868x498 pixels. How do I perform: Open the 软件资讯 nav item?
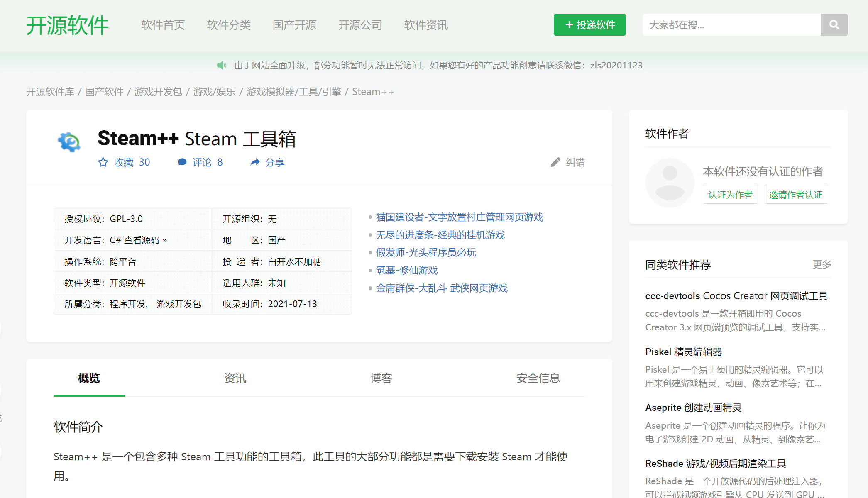[x=426, y=25]
